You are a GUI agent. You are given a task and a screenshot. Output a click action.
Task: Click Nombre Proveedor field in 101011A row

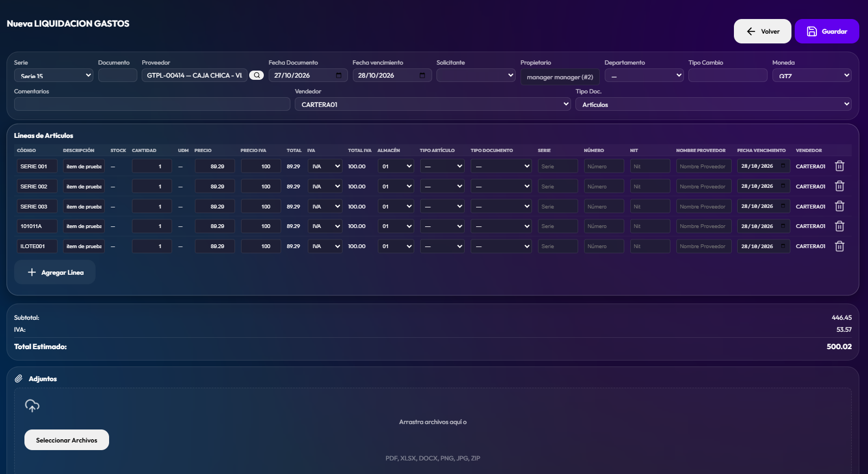tap(704, 226)
